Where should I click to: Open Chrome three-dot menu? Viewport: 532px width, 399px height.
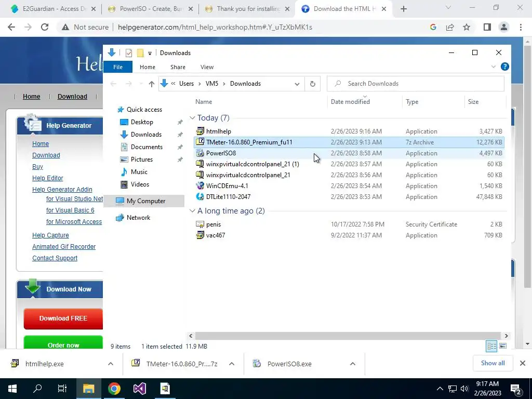pyautogui.click(x=521, y=27)
